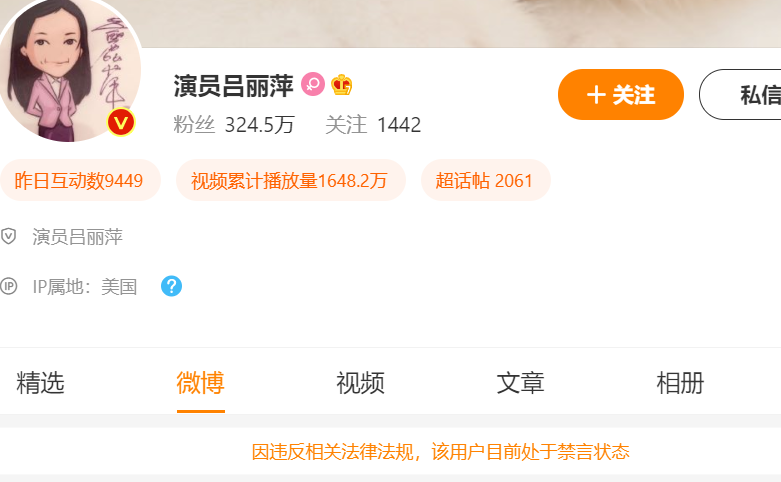Follow with the orange 关注 button
Screen dimensions: 781x482
pyautogui.click(x=621, y=95)
